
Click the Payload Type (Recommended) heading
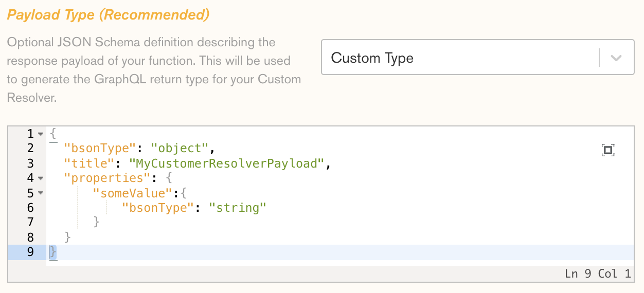point(108,15)
